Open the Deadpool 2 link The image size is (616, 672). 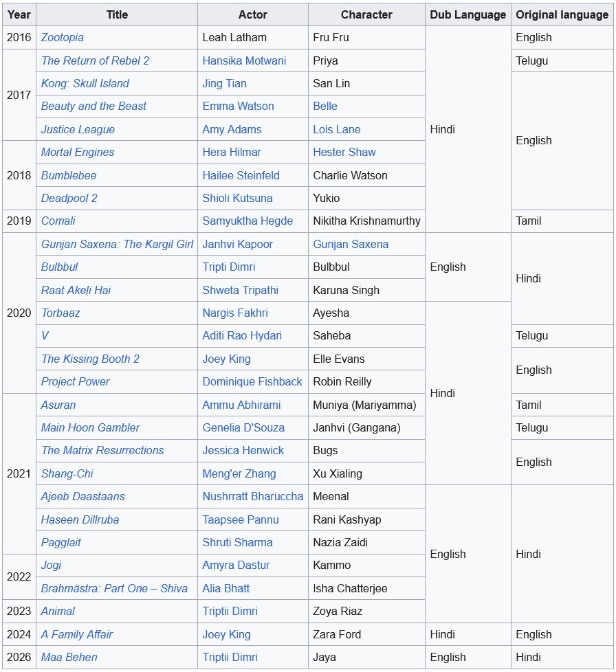[x=69, y=198]
